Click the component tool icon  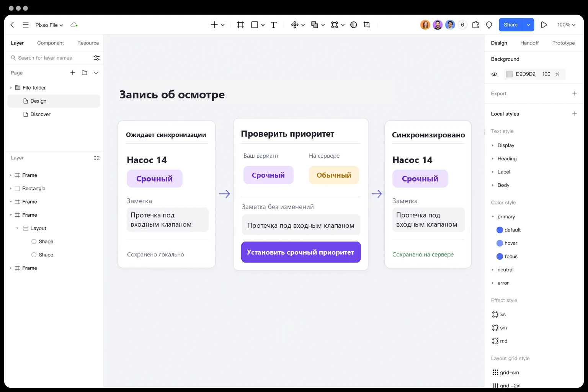tap(295, 25)
